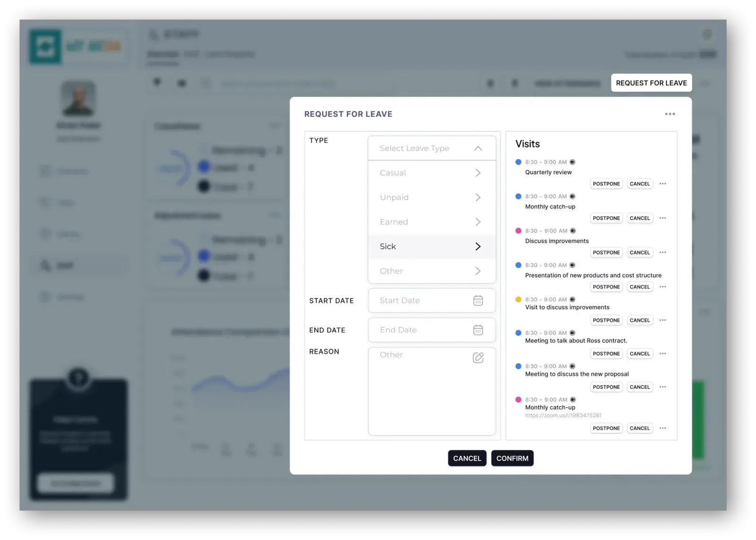Open more options for Discuss improvements visit
Viewport: 756px width, 540px height.
(662, 253)
